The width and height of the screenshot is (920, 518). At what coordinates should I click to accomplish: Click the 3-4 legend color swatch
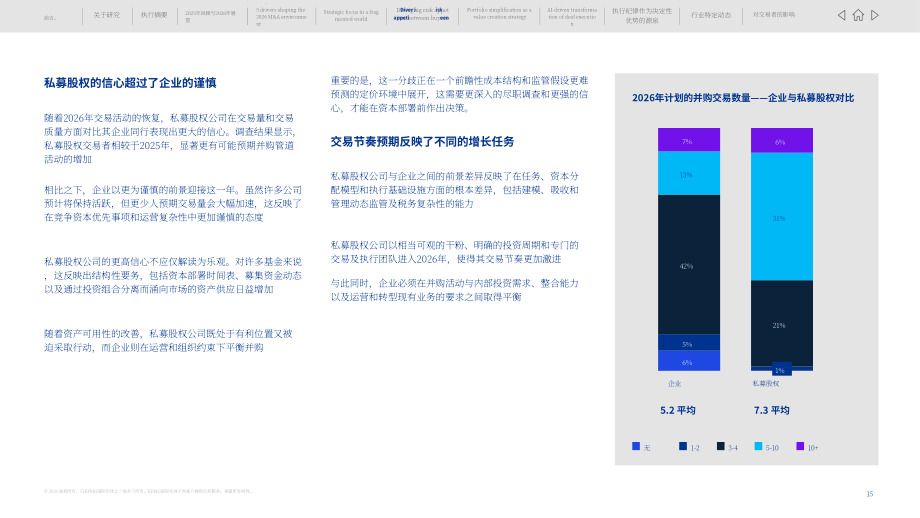(721, 446)
